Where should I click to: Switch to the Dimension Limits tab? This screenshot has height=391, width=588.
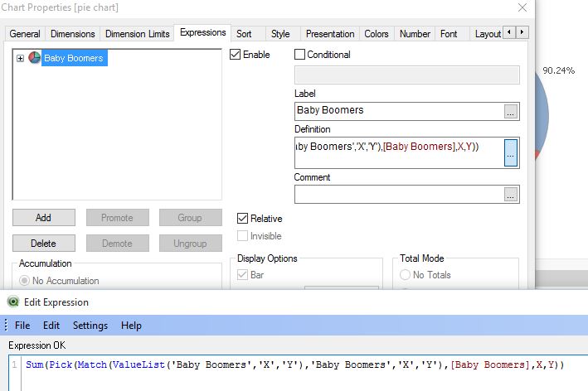coord(138,34)
